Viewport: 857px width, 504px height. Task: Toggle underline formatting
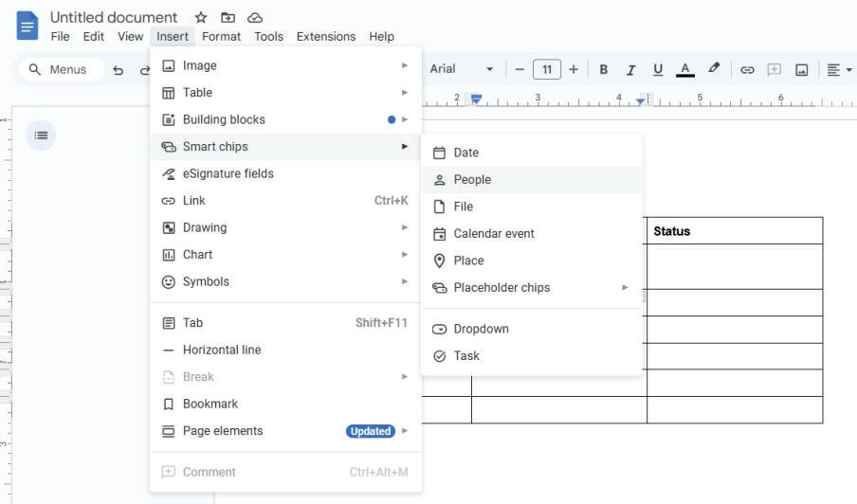tap(658, 70)
